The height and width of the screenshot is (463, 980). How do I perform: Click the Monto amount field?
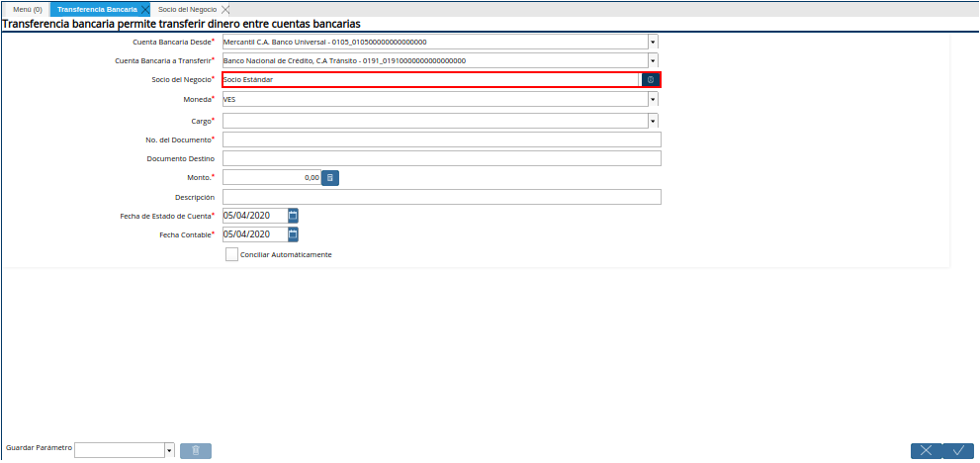(x=272, y=178)
